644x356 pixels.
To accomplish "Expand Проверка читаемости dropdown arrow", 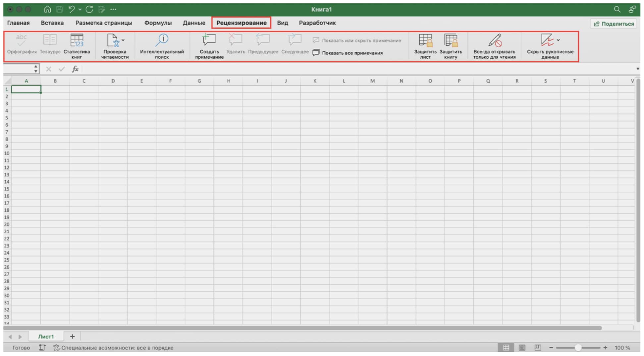I will [x=123, y=40].
